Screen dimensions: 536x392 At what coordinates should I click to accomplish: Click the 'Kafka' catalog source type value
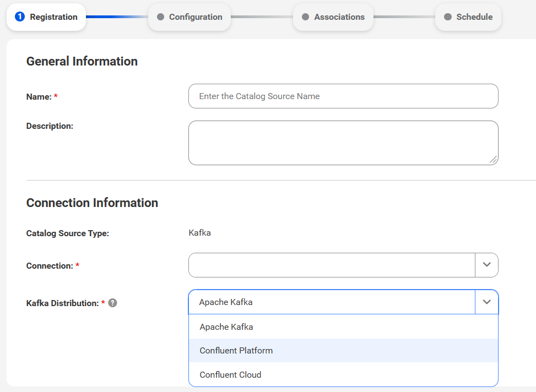[x=199, y=233]
